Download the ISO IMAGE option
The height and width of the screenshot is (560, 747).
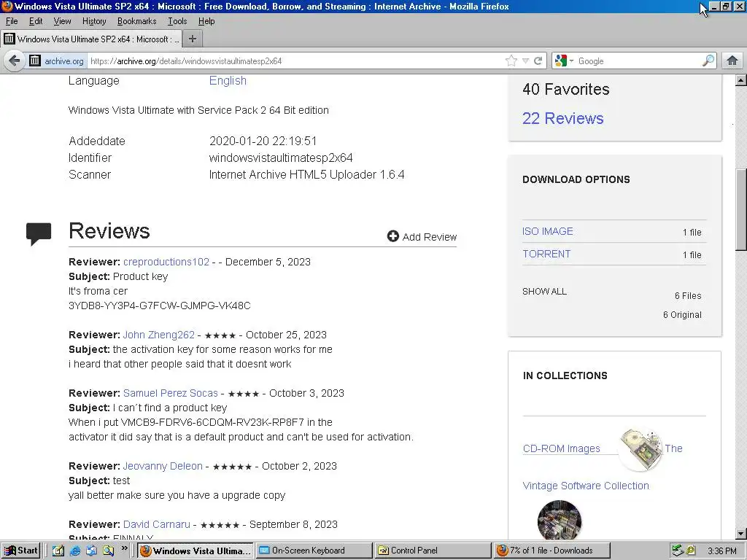[547, 231]
